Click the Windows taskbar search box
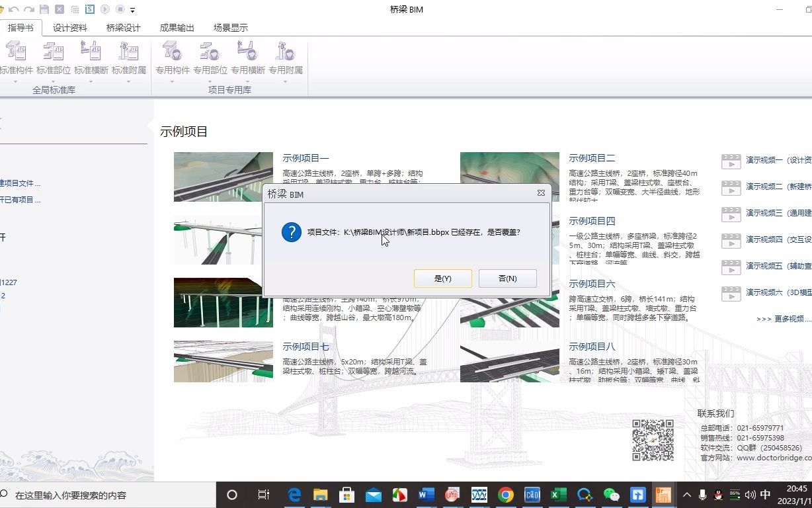This screenshot has height=508, width=812. click(99, 495)
